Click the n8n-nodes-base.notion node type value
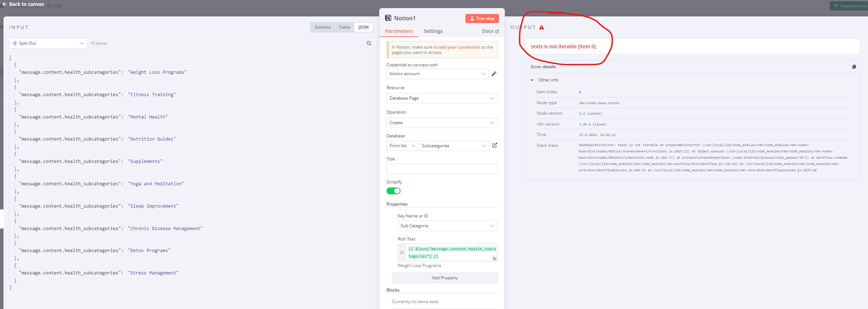 point(599,103)
